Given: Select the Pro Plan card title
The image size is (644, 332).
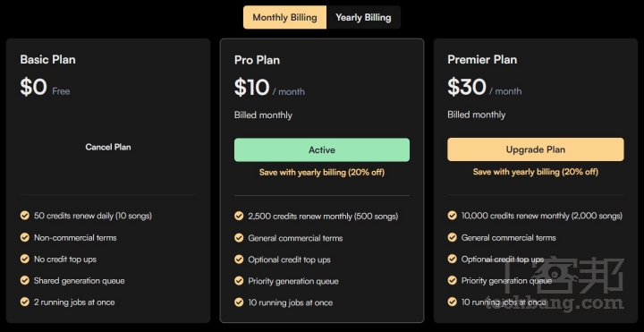Looking at the screenshot, I should click(x=257, y=60).
